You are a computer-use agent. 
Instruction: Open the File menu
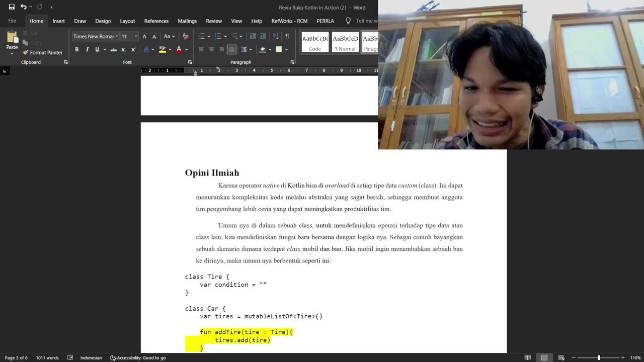point(12,21)
